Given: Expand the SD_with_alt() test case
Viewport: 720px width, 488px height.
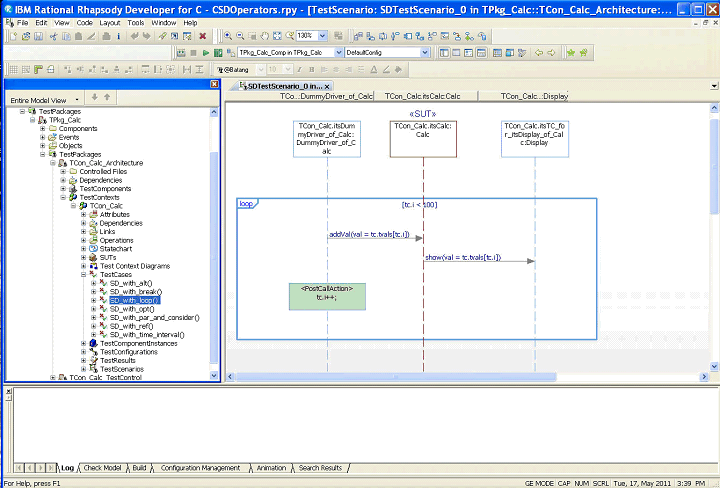Looking at the screenshot, I should click(x=94, y=283).
